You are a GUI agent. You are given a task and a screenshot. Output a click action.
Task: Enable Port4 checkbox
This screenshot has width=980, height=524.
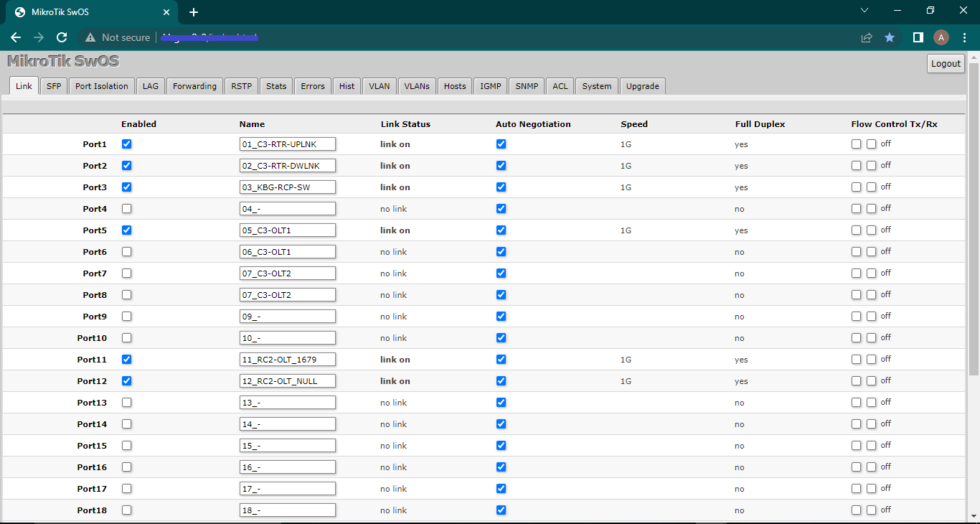127,209
